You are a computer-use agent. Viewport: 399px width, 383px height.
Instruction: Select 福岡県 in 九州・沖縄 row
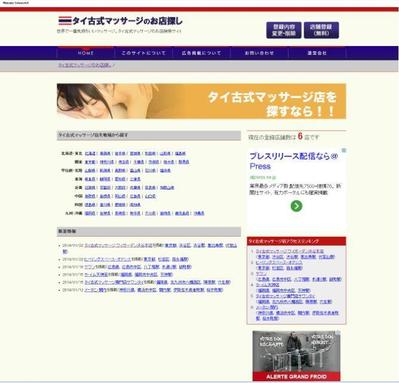tap(90, 213)
